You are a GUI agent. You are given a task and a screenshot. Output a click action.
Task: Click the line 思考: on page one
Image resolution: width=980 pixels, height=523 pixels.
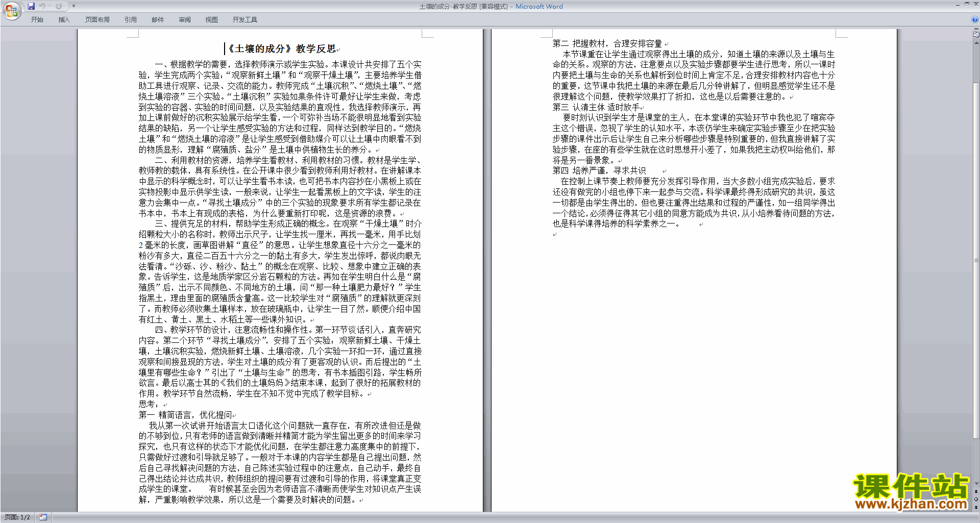pyautogui.click(x=149, y=404)
